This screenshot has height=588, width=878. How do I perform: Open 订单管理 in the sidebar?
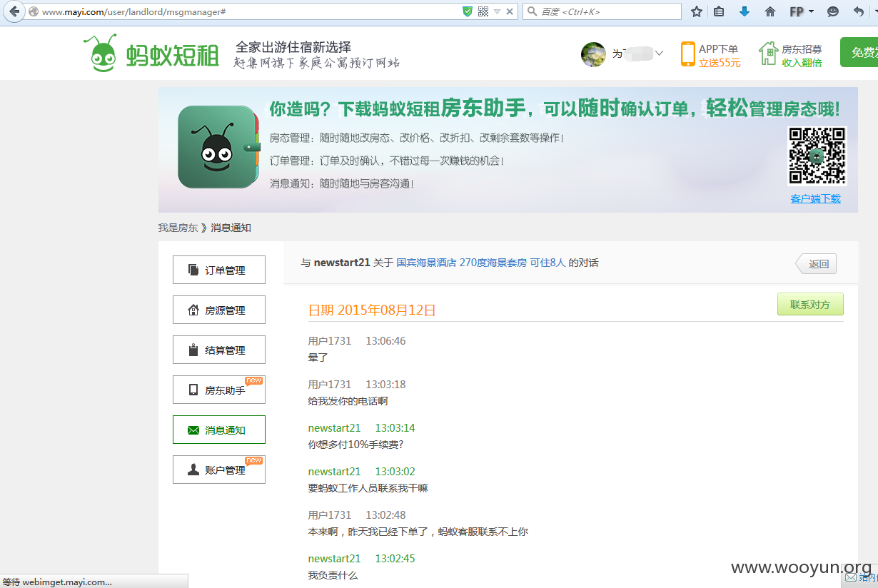219,270
